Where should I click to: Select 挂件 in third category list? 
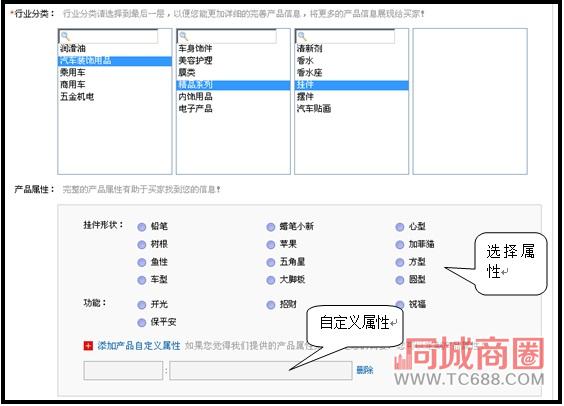[351, 85]
